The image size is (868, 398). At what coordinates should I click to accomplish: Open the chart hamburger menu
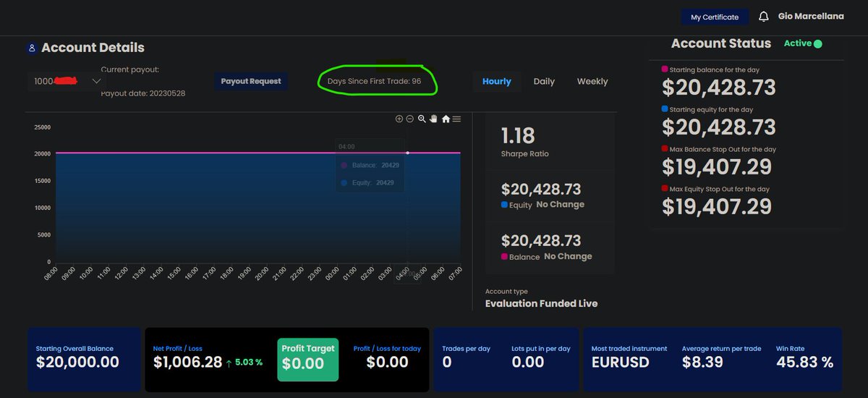point(456,119)
